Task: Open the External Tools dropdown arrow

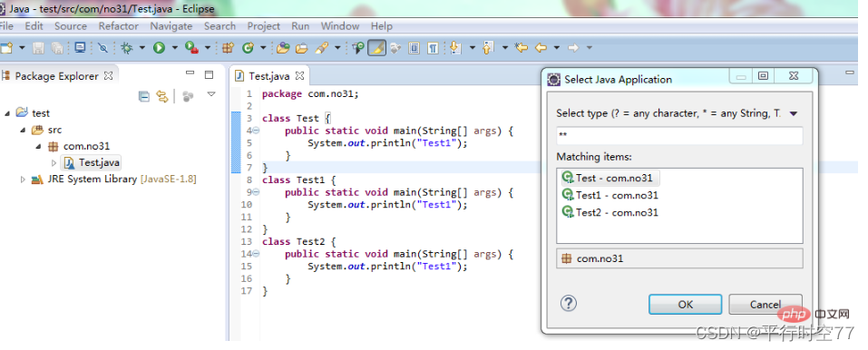Action: tap(208, 48)
